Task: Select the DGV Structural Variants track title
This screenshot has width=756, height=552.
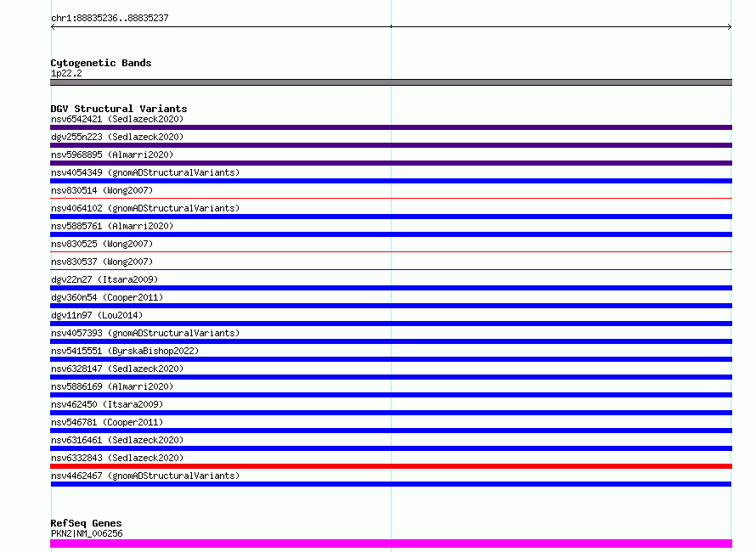Action: 119,109
